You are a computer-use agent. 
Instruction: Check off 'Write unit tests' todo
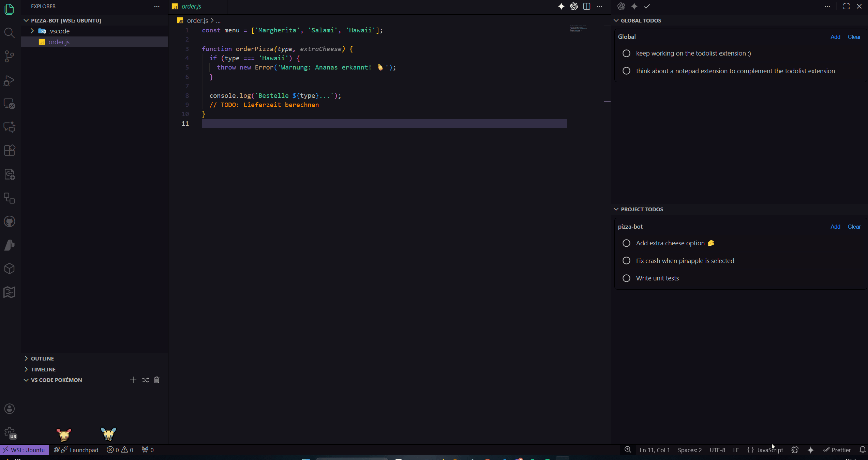[626, 278]
